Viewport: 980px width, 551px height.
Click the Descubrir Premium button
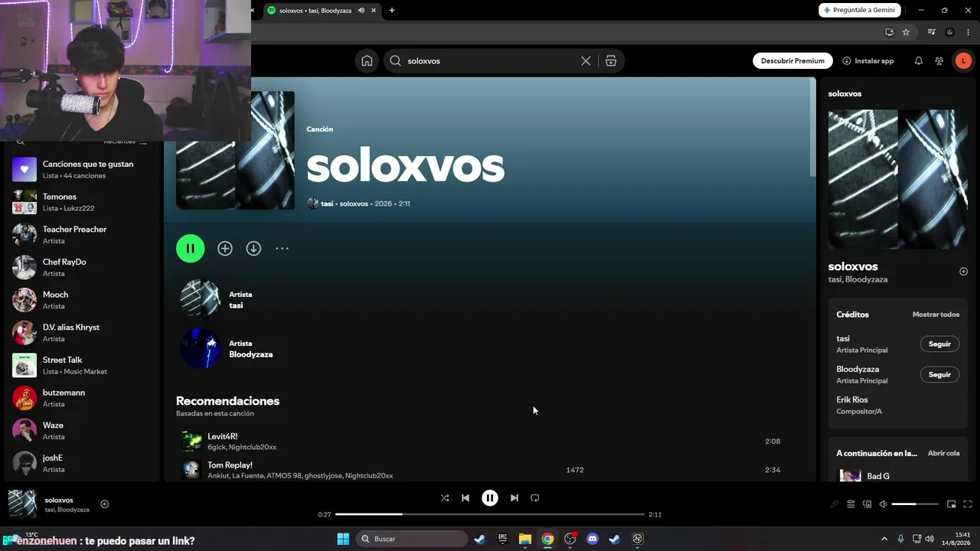pos(792,61)
